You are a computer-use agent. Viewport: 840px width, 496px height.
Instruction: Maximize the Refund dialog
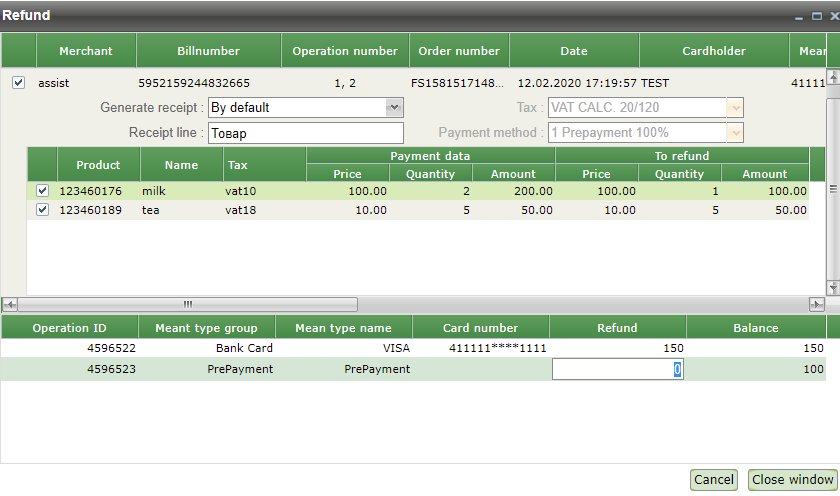(815, 16)
